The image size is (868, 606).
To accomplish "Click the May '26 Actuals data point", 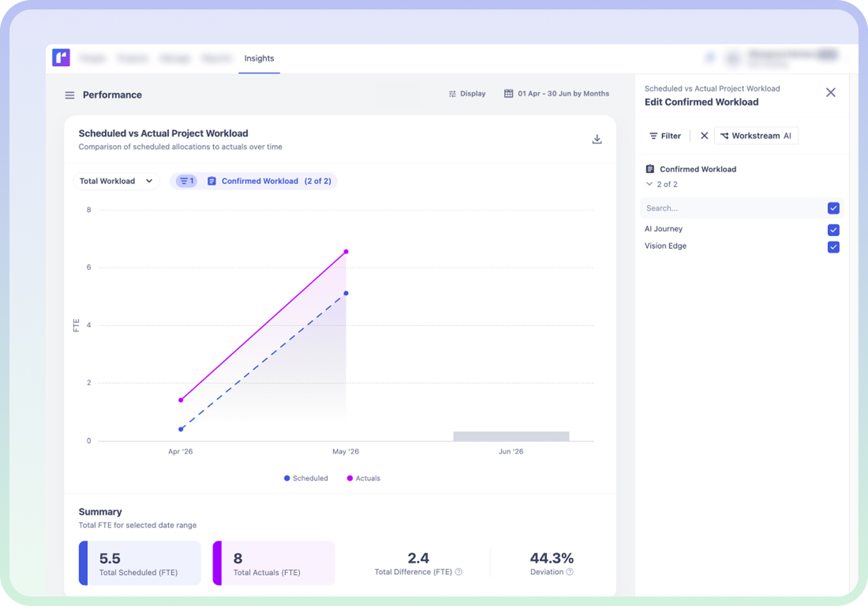I will click(346, 252).
